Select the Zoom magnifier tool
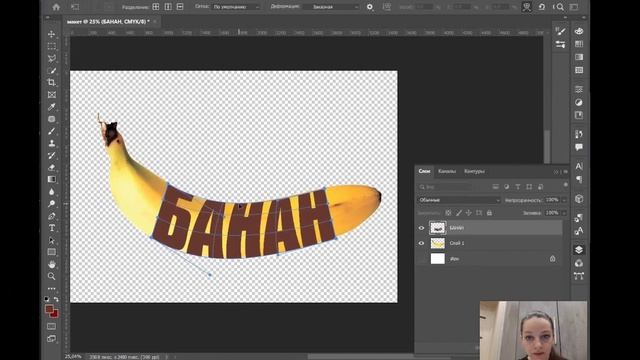 tap(51, 276)
